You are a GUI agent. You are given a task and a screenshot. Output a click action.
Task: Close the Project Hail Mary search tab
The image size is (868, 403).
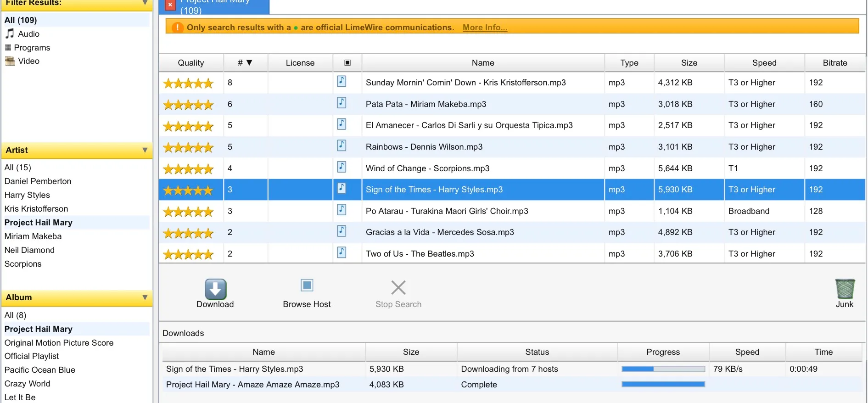(x=170, y=5)
